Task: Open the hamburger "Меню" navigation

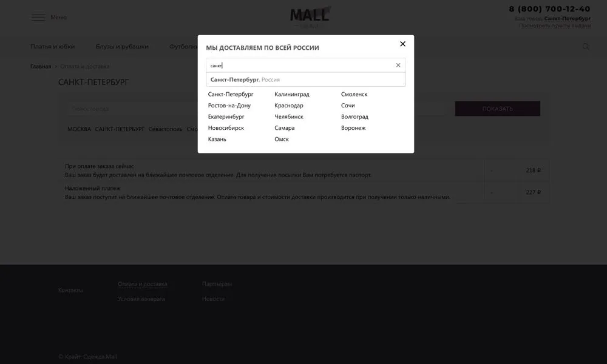Action: pos(39,17)
